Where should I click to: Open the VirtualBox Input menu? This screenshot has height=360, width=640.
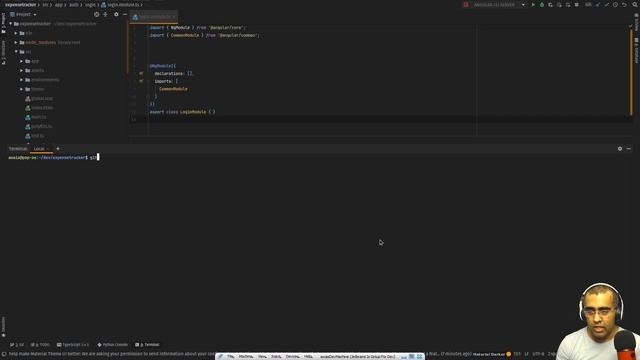276,356
